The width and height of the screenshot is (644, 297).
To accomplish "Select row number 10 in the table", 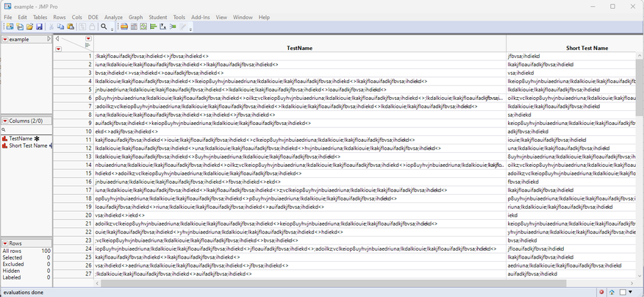I will click(x=74, y=132).
